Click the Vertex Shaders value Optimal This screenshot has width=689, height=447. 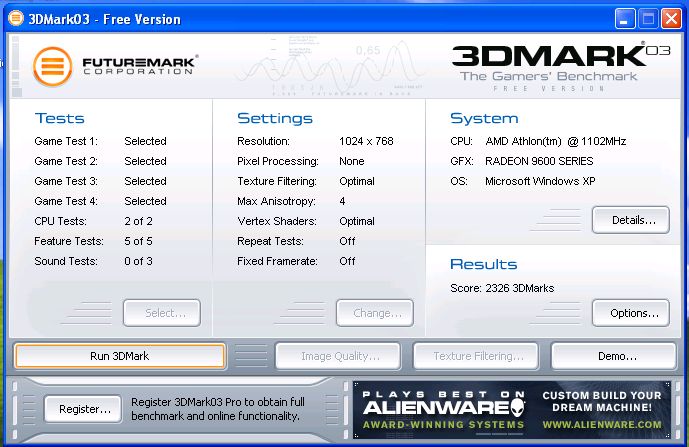[357, 221]
